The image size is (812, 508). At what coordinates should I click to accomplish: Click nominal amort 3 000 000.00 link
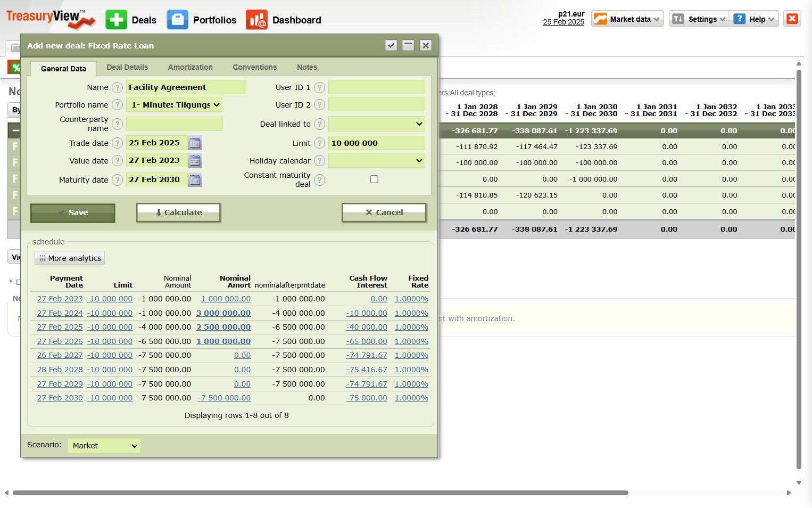[x=223, y=313]
